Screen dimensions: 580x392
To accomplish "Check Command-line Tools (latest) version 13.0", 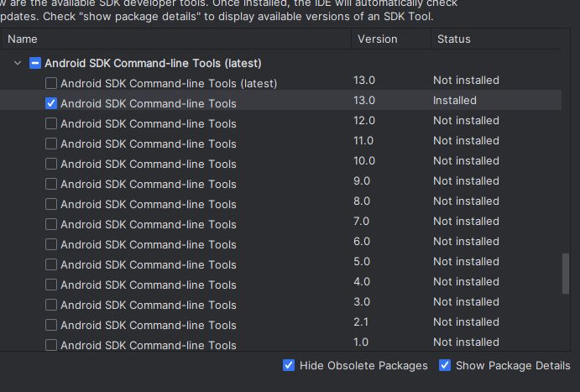I will [x=51, y=83].
